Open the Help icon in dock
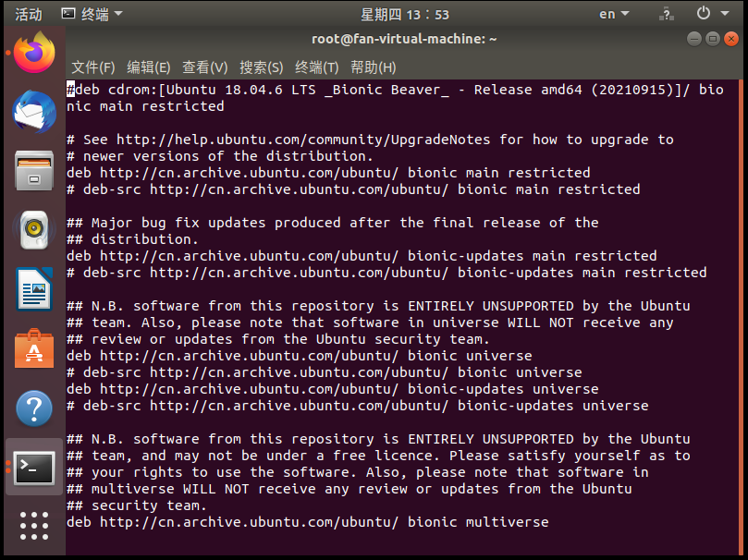Screen dimensions: 748x560 [x=34, y=408]
